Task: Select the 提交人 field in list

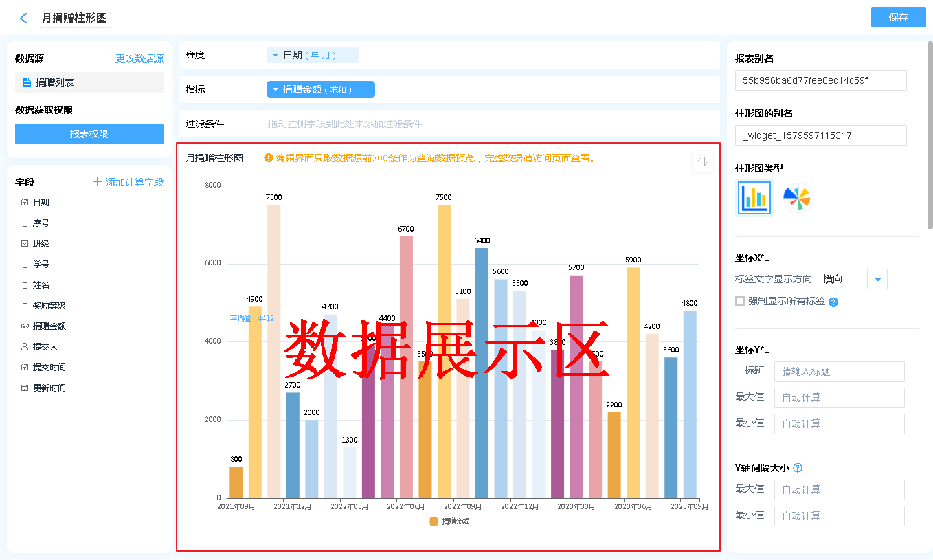Action: pos(45,347)
